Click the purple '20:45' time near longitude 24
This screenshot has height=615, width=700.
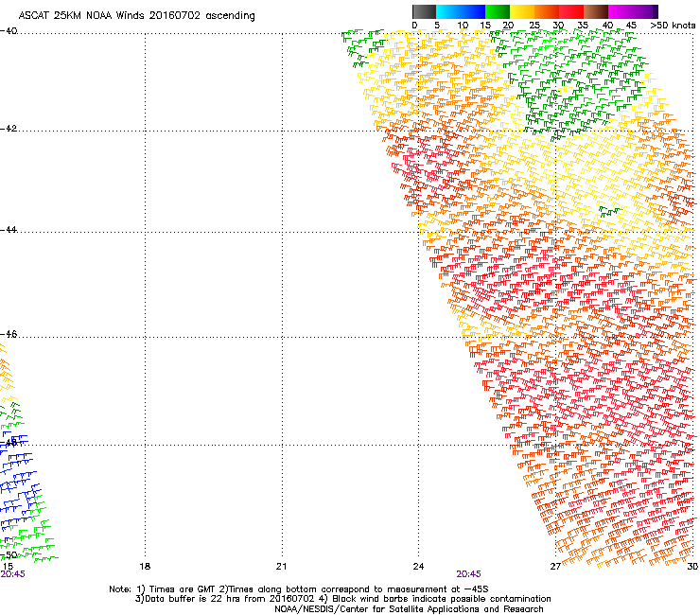pyautogui.click(x=469, y=574)
